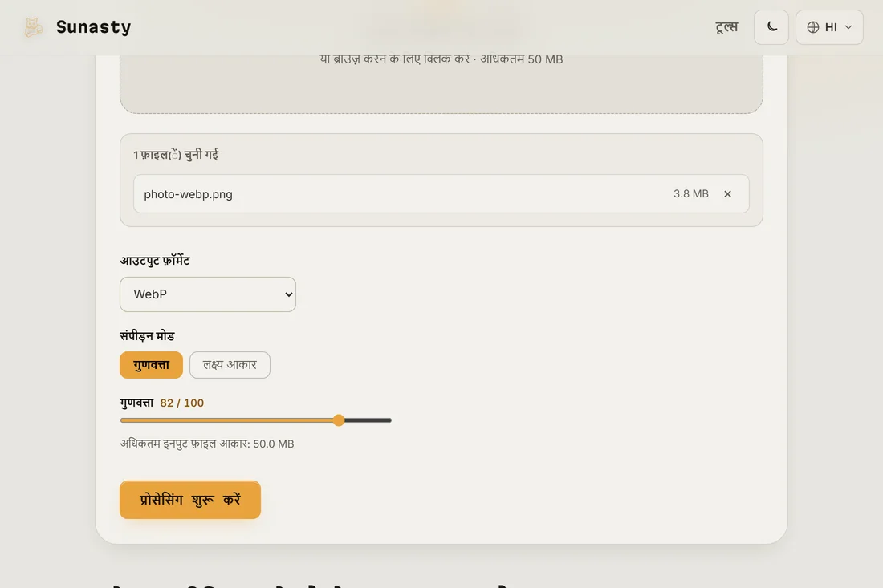Switch to लक्ष्य आकार compression mode
The image size is (883, 588).
pos(230,365)
